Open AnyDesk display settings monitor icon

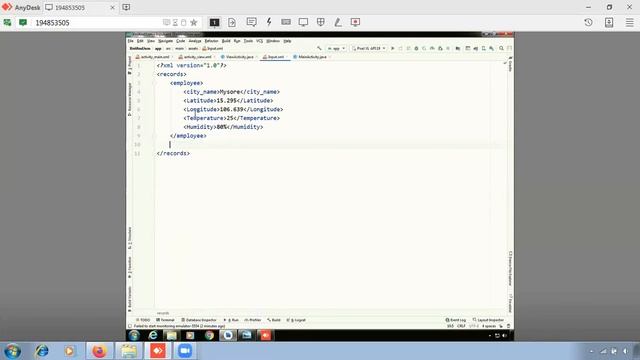tap(303, 22)
